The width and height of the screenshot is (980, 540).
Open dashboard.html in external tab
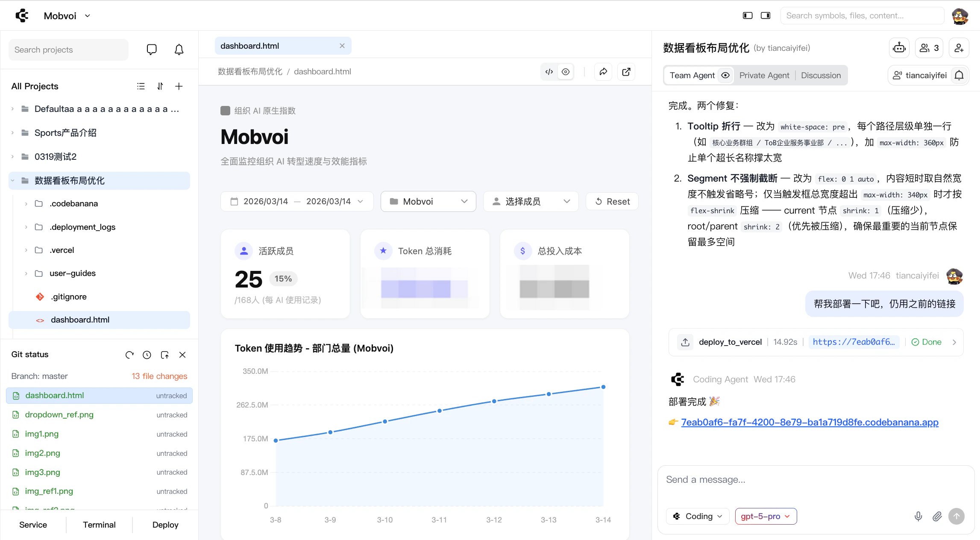click(x=626, y=71)
